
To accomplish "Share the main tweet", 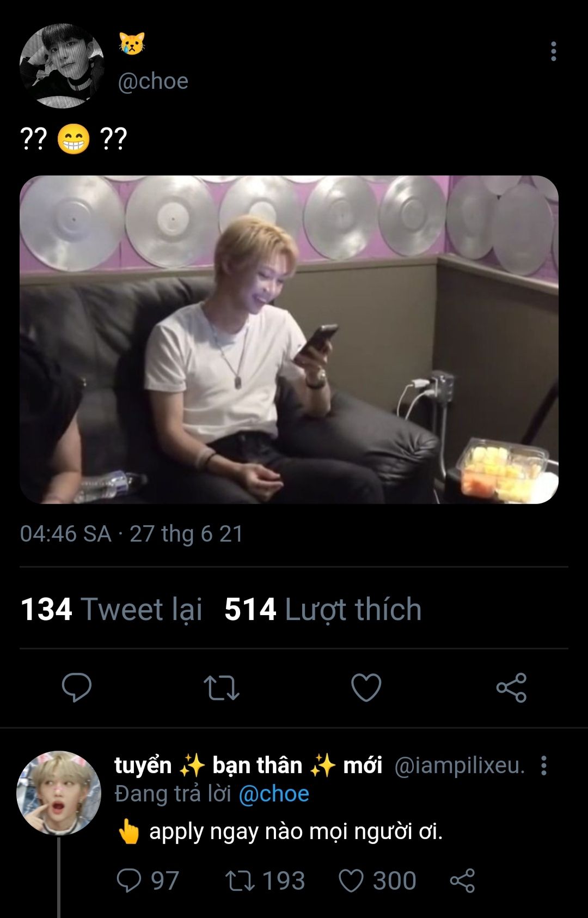I will [511, 687].
